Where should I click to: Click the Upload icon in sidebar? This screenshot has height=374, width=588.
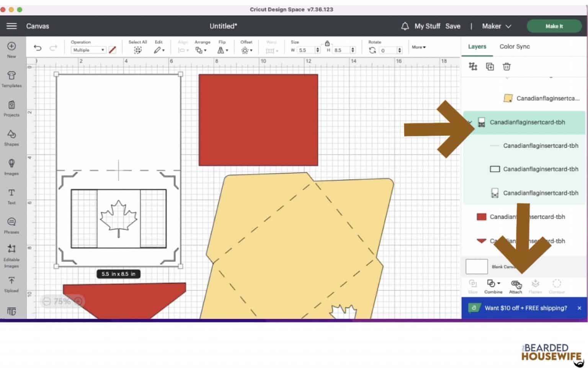[11, 284]
